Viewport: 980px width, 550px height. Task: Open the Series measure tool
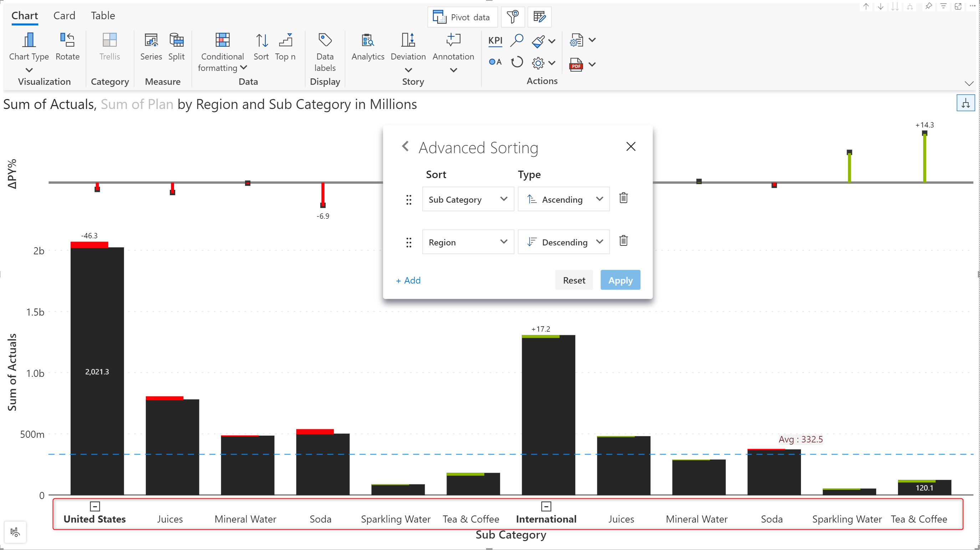[x=151, y=40]
